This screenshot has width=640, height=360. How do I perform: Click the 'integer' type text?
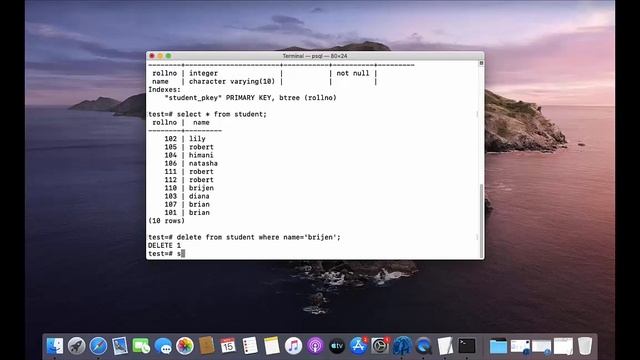[203, 73]
